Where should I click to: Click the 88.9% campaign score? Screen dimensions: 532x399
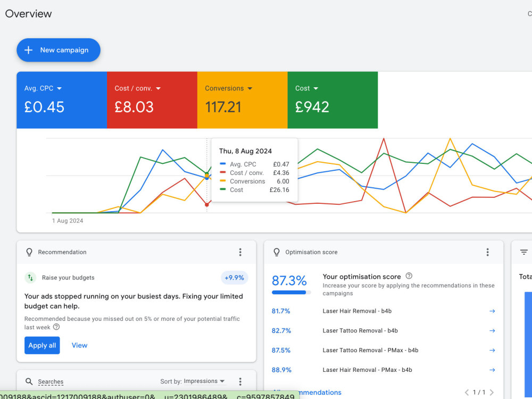coord(281,370)
